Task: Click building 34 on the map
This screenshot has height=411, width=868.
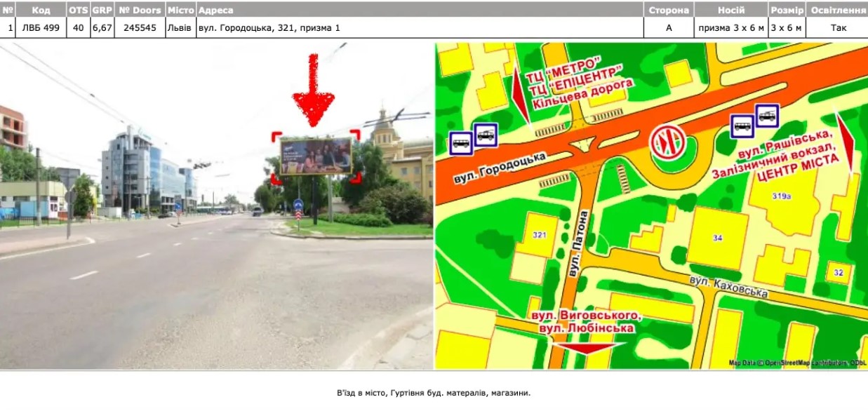Action: 717,238
